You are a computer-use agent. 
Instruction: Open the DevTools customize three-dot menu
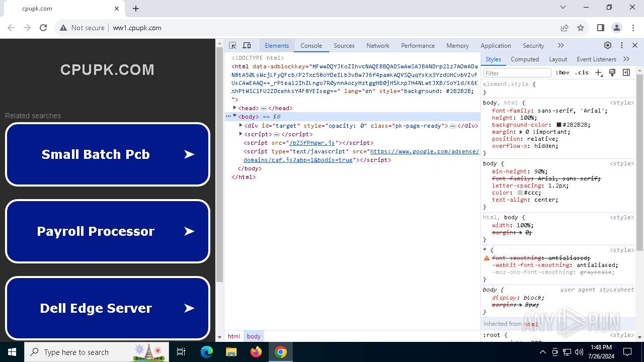[622, 45]
